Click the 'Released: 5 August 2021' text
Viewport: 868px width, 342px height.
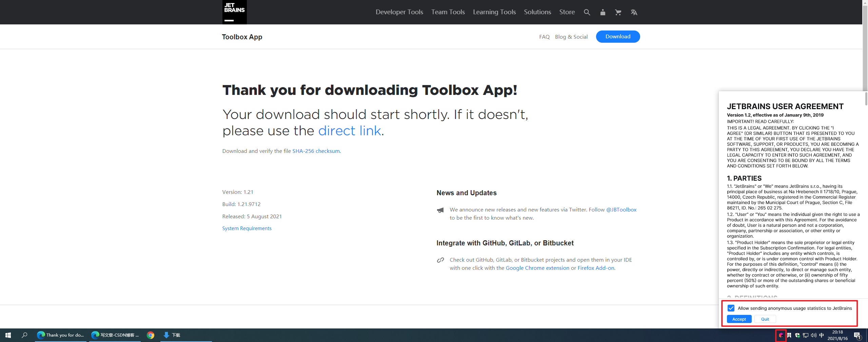coord(252,217)
